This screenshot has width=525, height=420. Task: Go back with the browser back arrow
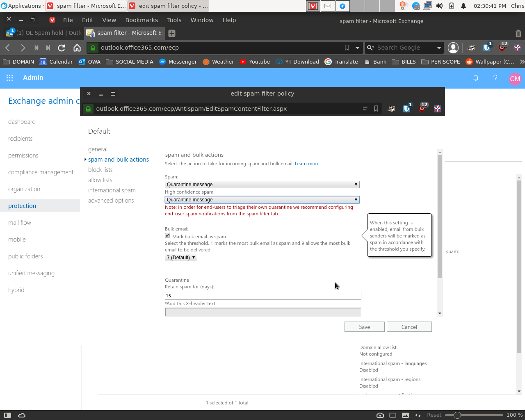click(x=7, y=48)
